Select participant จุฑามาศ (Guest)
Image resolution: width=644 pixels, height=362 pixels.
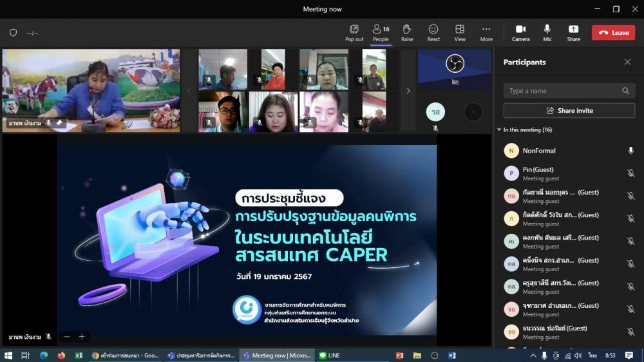coord(569,309)
